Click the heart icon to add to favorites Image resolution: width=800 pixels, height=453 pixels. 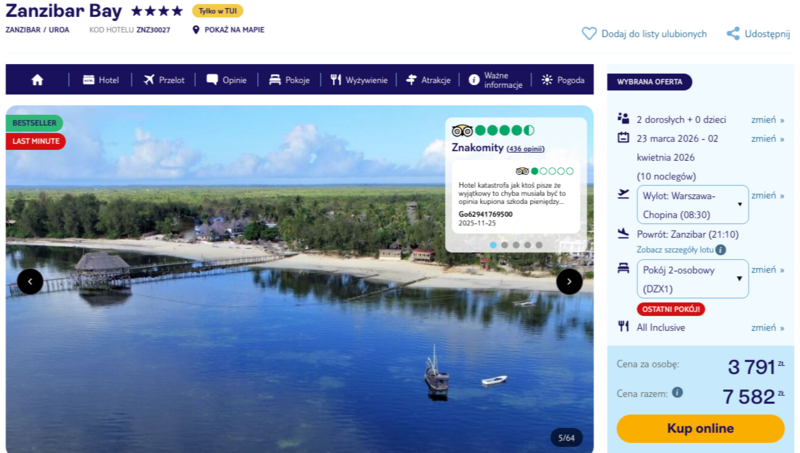(x=589, y=33)
